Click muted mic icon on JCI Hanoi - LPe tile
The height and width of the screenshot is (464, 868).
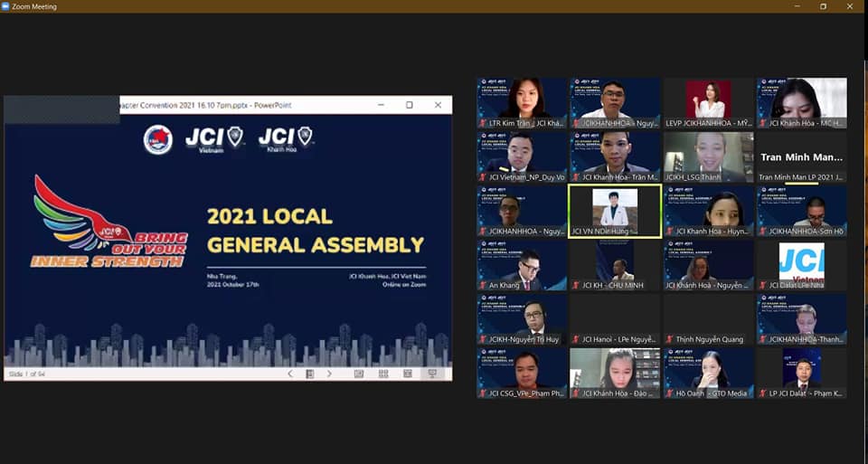[576, 339]
